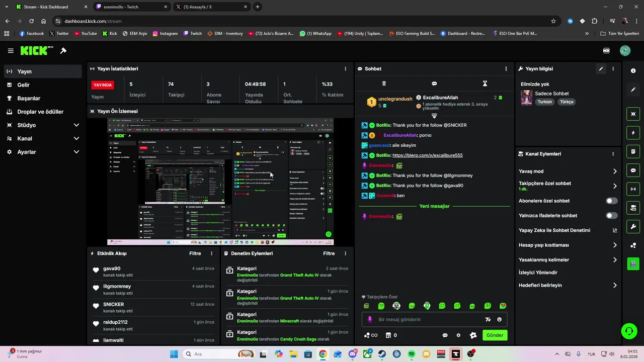Expand the Stüdyo sidebar section
644x362 pixels.
[x=76, y=125]
